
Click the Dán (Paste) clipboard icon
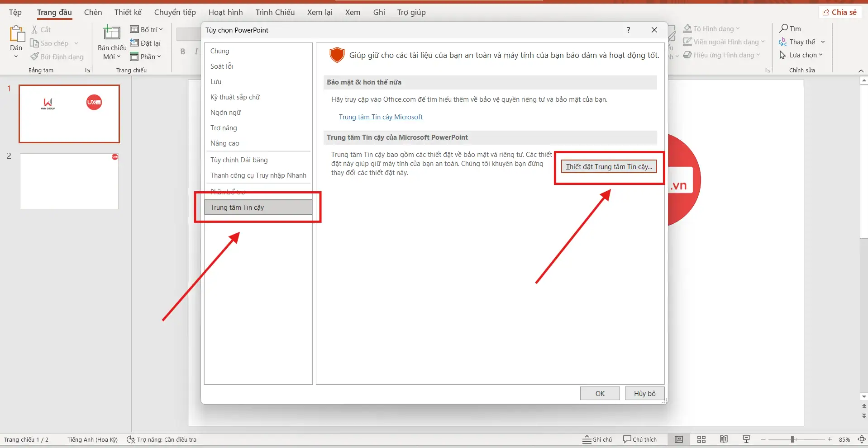click(x=16, y=34)
